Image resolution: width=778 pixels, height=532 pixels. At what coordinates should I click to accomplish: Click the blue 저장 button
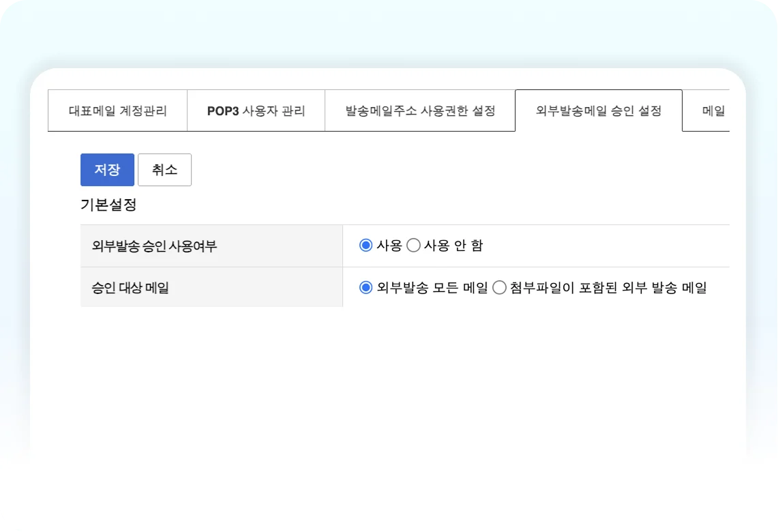click(107, 170)
